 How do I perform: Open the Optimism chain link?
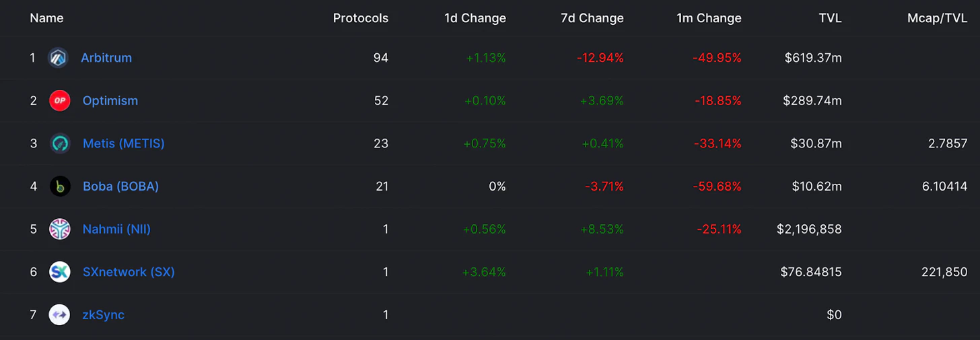click(110, 101)
